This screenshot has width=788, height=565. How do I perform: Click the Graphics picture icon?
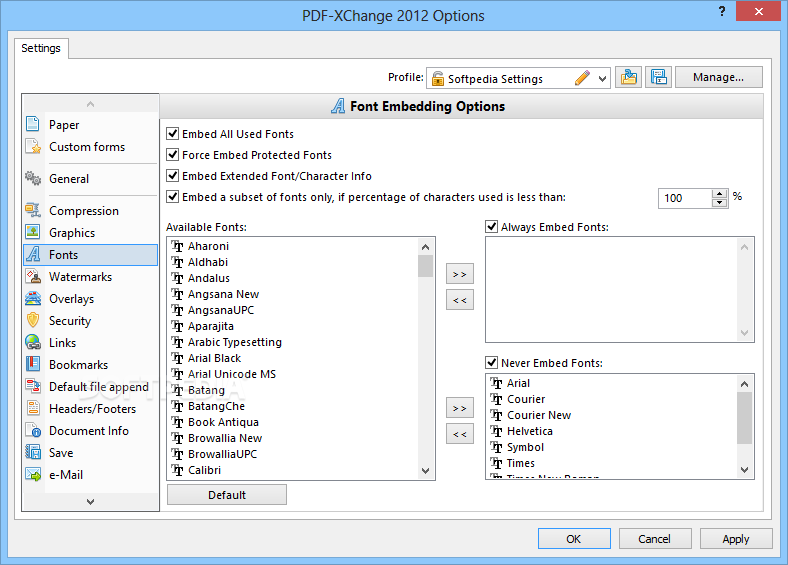[33, 232]
